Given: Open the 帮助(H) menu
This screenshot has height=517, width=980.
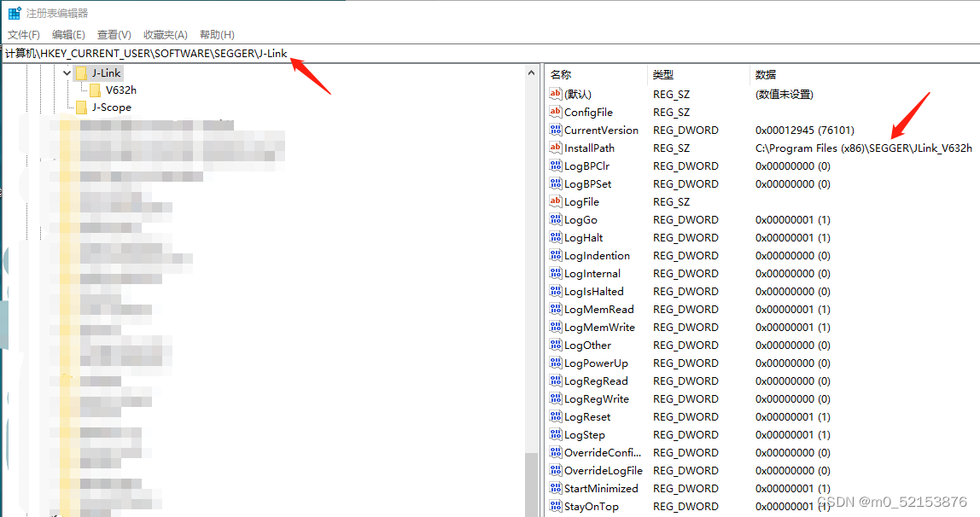Looking at the screenshot, I should 217,35.
